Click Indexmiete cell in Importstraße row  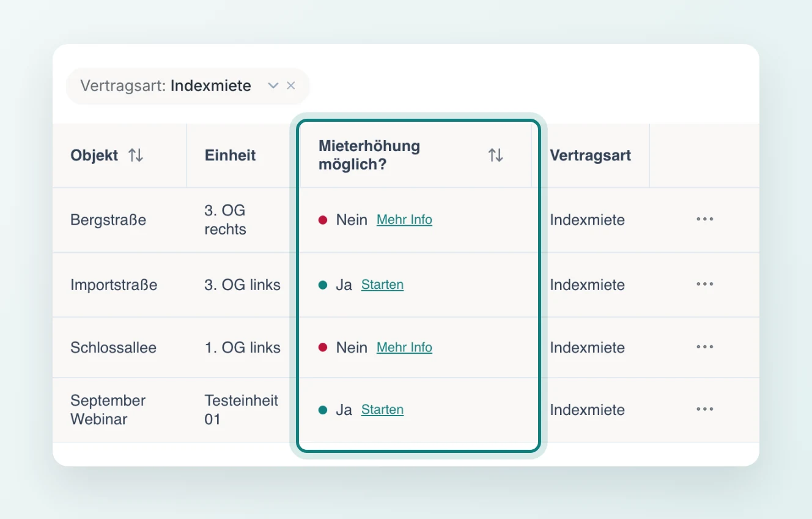tap(587, 285)
